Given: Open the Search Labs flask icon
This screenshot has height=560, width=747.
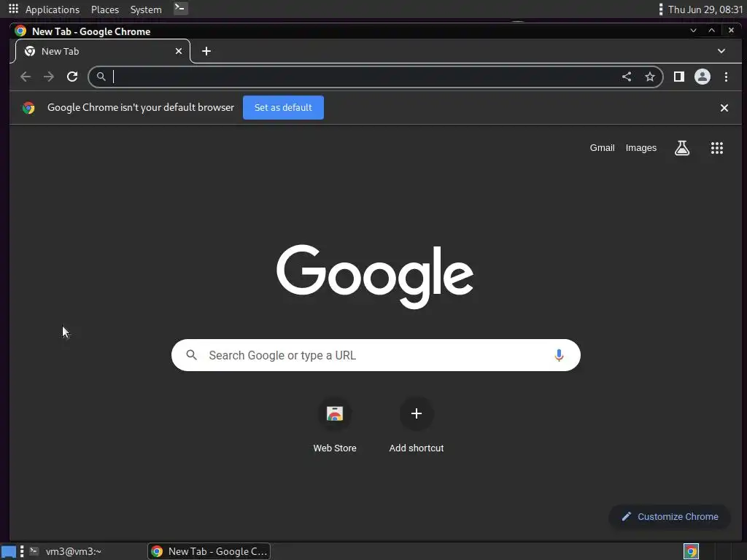Looking at the screenshot, I should [682, 148].
